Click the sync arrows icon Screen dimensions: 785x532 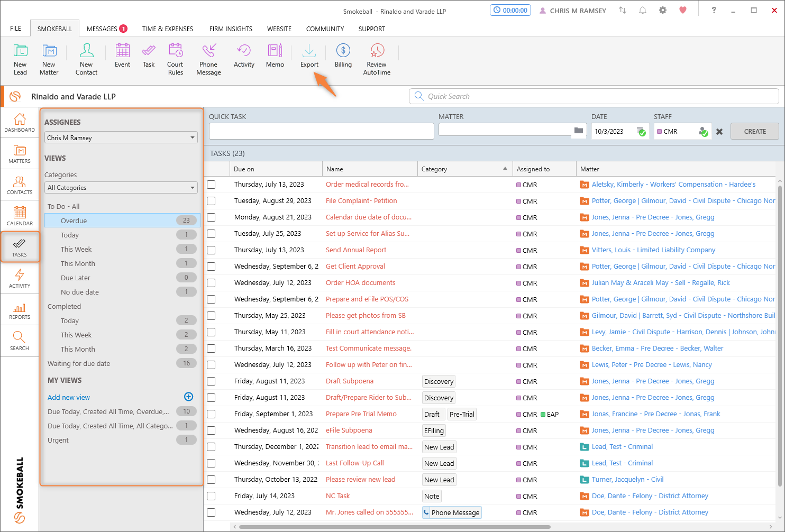(x=623, y=10)
